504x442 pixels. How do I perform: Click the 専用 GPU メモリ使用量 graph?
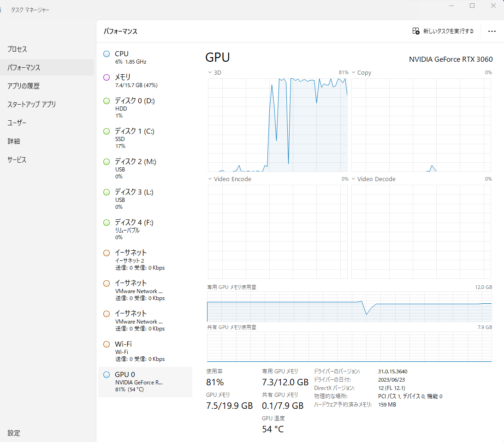tap(350, 306)
